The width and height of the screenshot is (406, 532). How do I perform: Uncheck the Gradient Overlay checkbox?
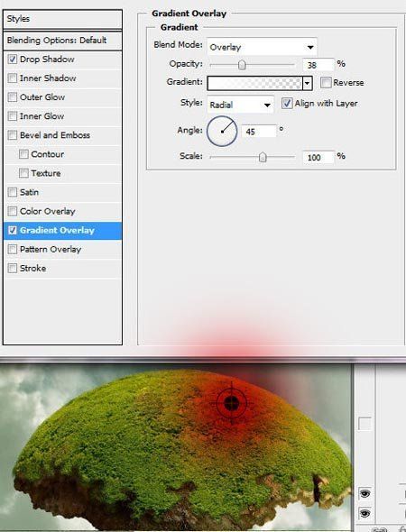(x=13, y=230)
